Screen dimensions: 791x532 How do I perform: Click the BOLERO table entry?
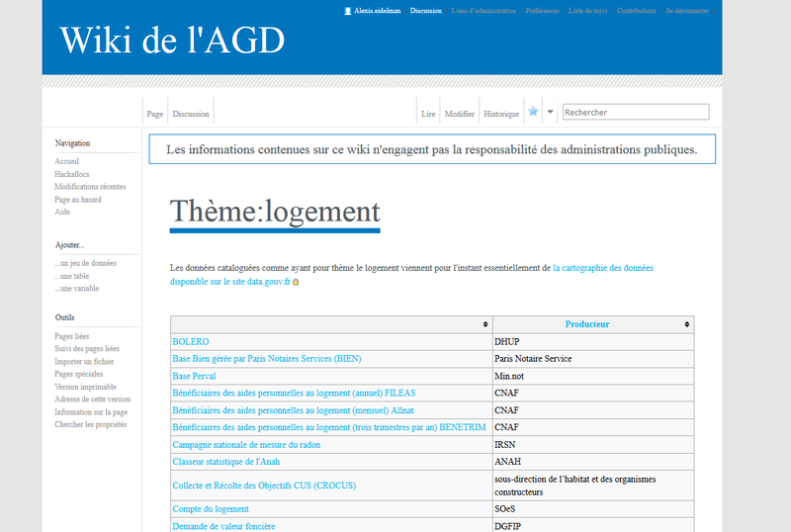pyautogui.click(x=191, y=341)
